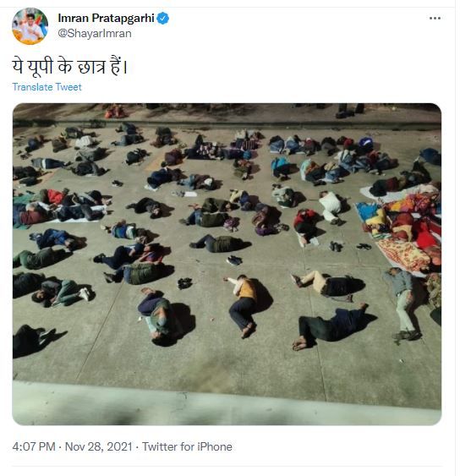
Task: Click the Hindi tweet text
Action: click(x=69, y=67)
